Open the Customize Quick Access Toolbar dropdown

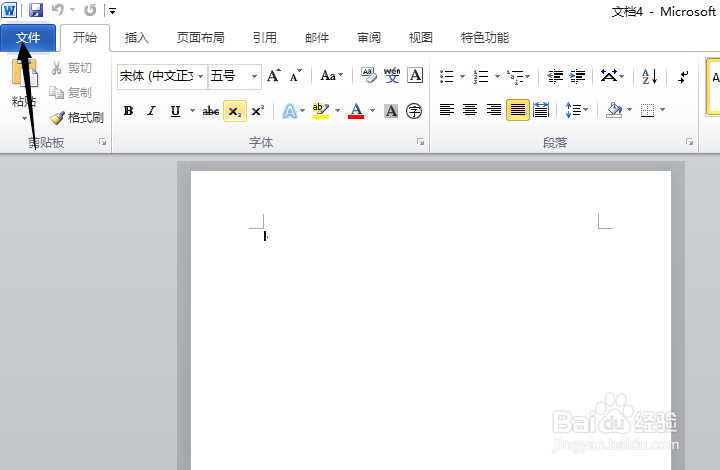pyautogui.click(x=112, y=10)
